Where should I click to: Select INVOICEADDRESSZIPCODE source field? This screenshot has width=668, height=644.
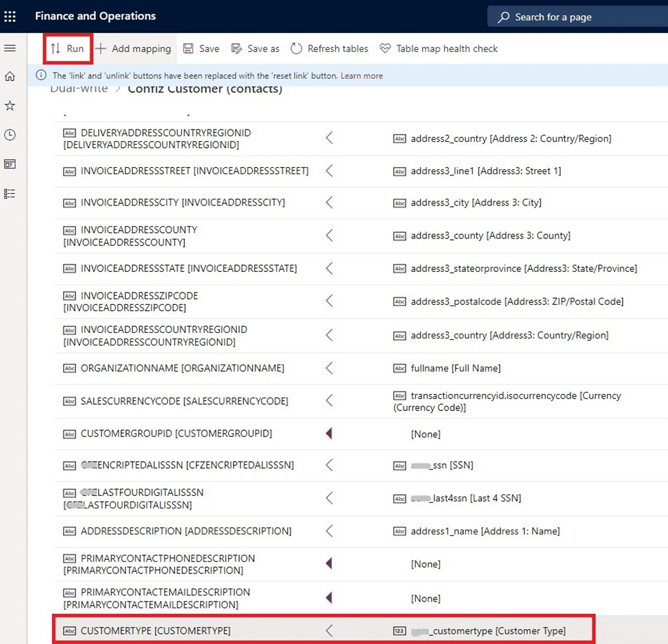[x=131, y=301]
